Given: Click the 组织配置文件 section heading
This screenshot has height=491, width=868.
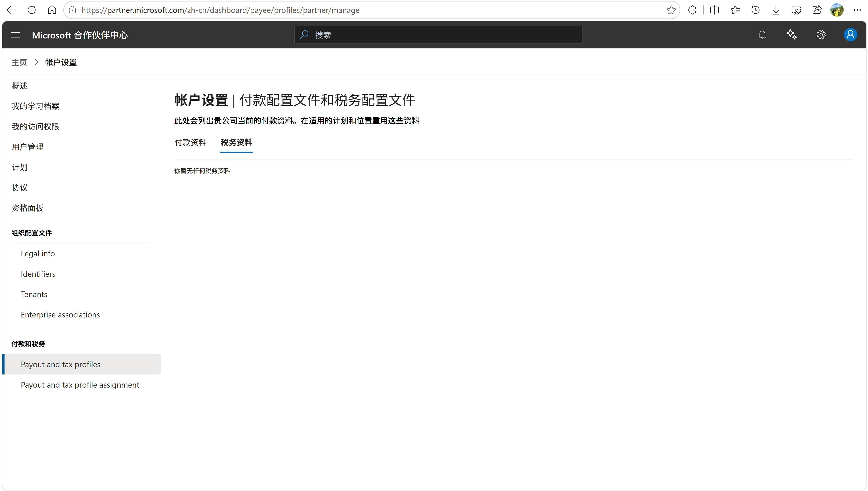Looking at the screenshot, I should (x=32, y=233).
